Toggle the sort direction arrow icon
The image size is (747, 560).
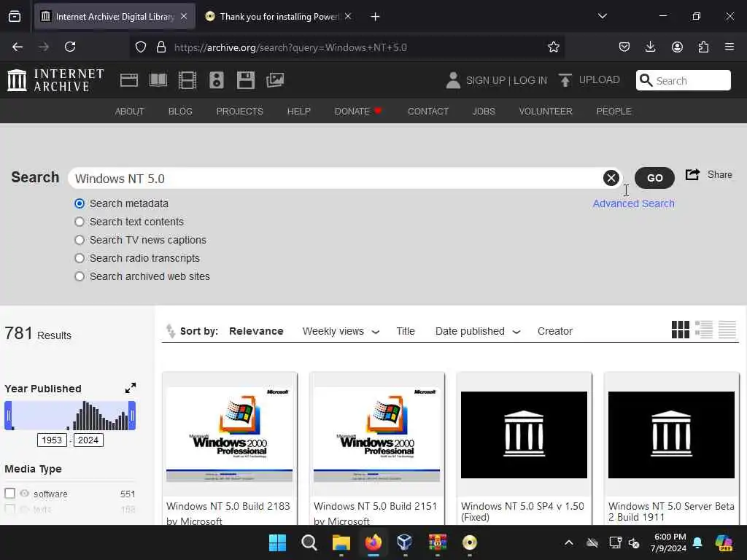[x=170, y=331]
